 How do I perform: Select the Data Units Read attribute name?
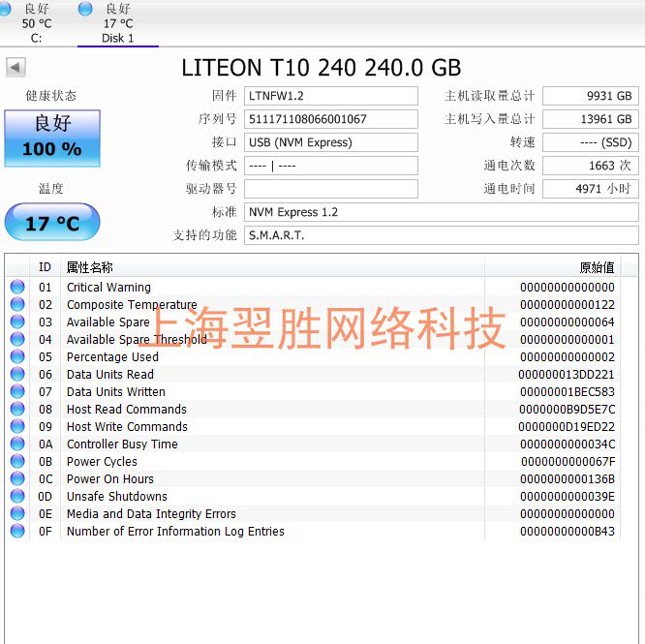coord(109,374)
